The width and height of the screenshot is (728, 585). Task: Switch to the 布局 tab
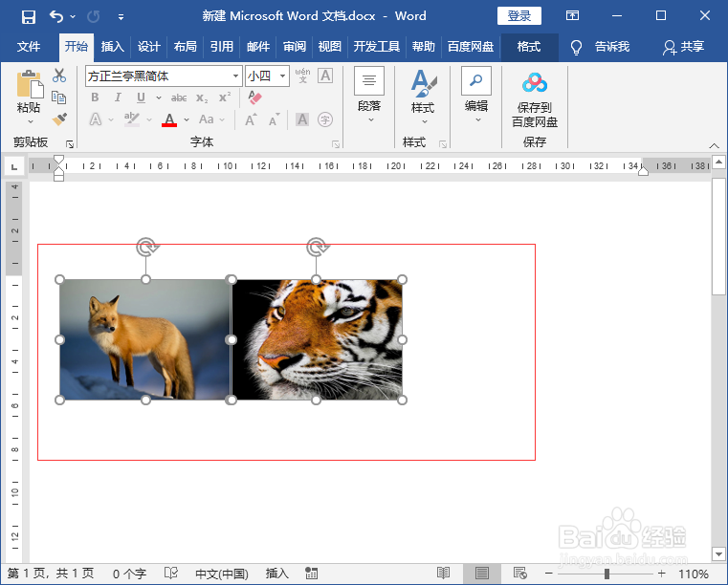coord(185,47)
